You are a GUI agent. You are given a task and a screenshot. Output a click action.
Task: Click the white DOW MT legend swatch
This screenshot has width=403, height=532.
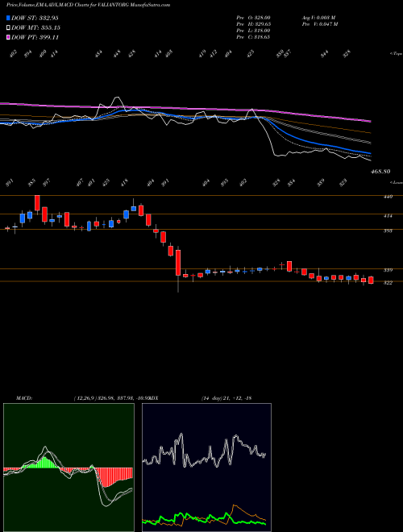[x=8, y=27]
